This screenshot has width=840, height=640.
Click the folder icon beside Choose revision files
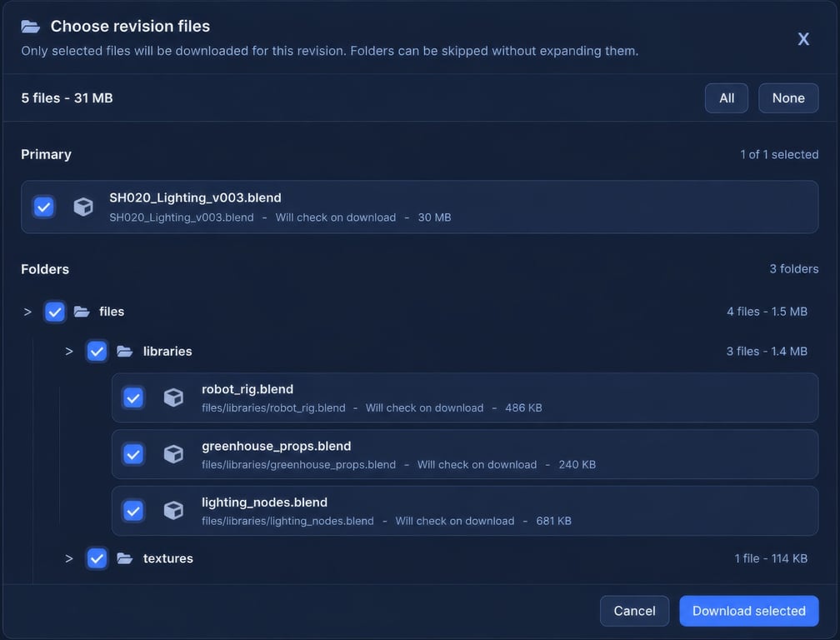(31, 26)
